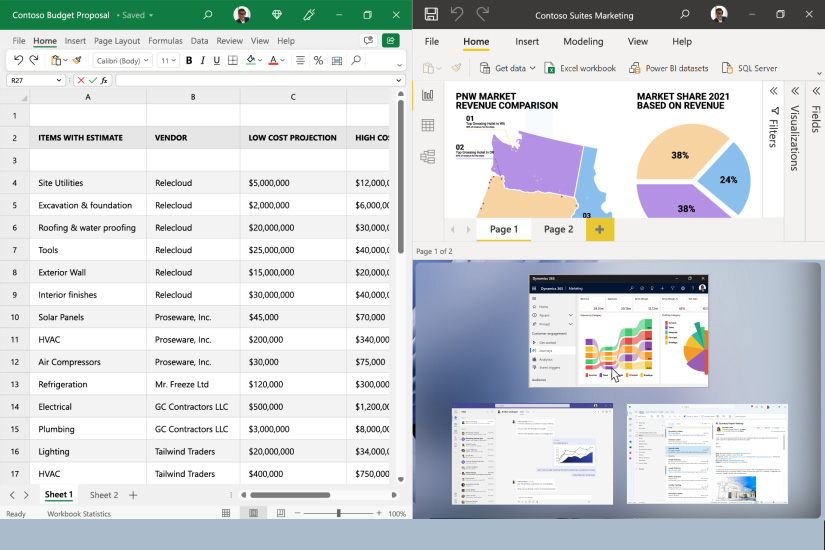Switch to the Modeling tab

point(583,42)
